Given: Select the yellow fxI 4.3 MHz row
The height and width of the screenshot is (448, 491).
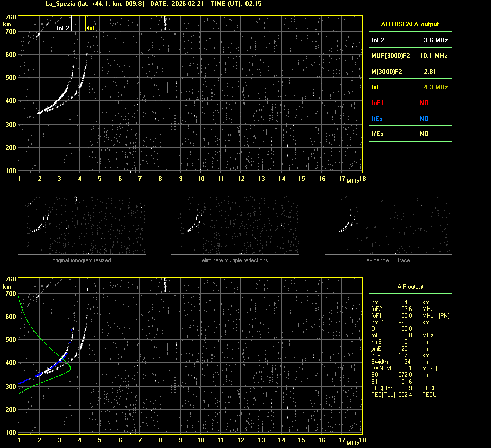Looking at the screenshot, I should tap(410, 87).
